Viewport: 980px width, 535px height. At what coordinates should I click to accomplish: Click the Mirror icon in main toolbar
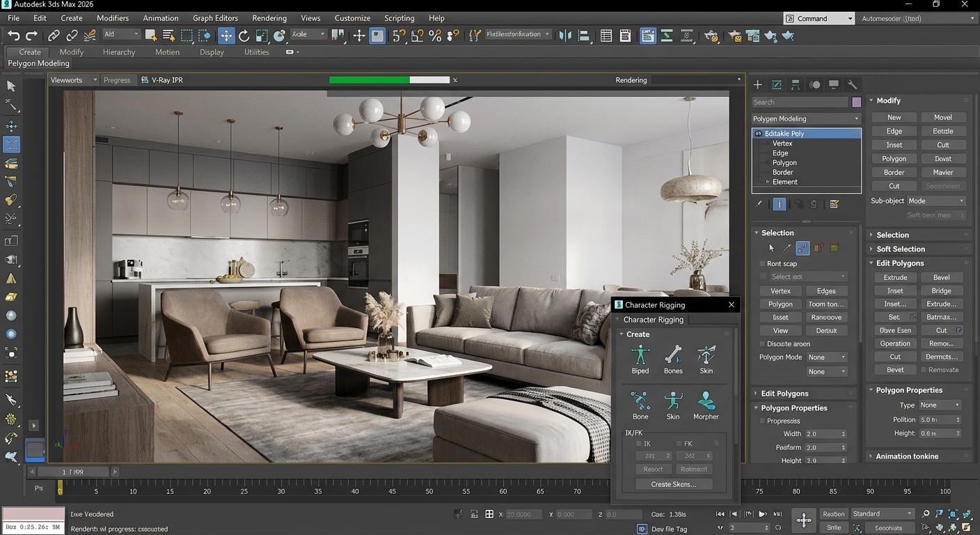pyautogui.click(x=338, y=35)
